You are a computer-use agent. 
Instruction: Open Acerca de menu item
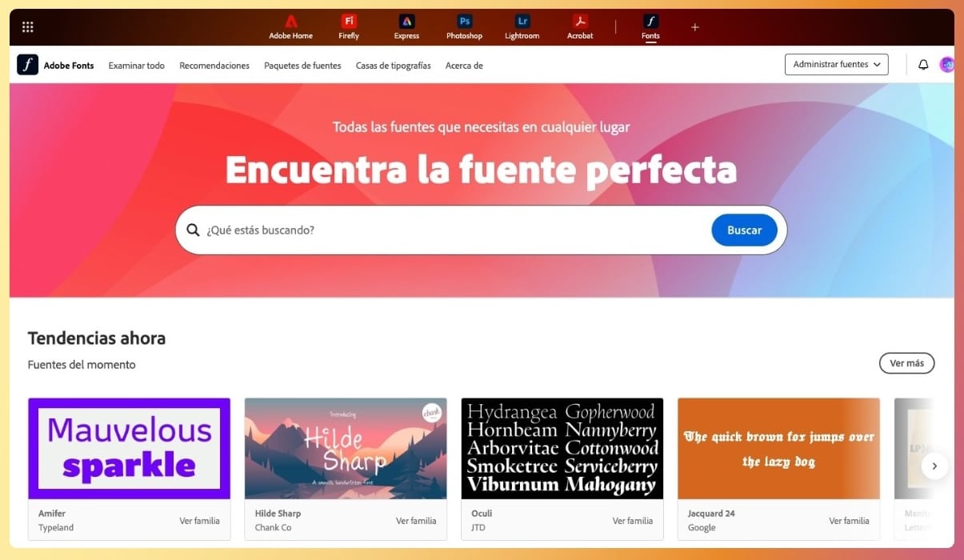464,66
